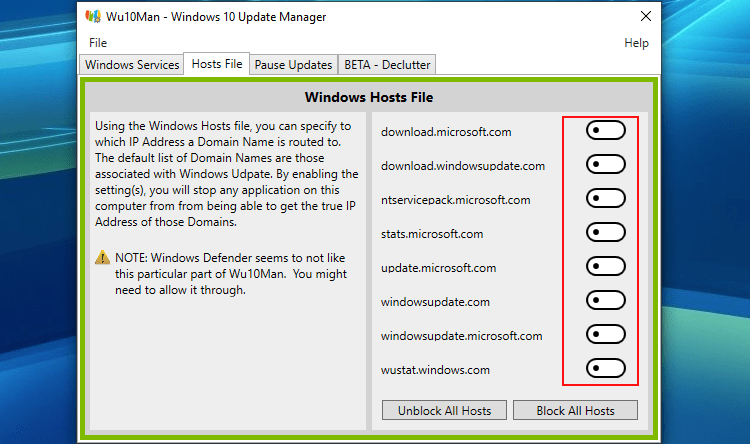Open the Help menu

(x=636, y=43)
